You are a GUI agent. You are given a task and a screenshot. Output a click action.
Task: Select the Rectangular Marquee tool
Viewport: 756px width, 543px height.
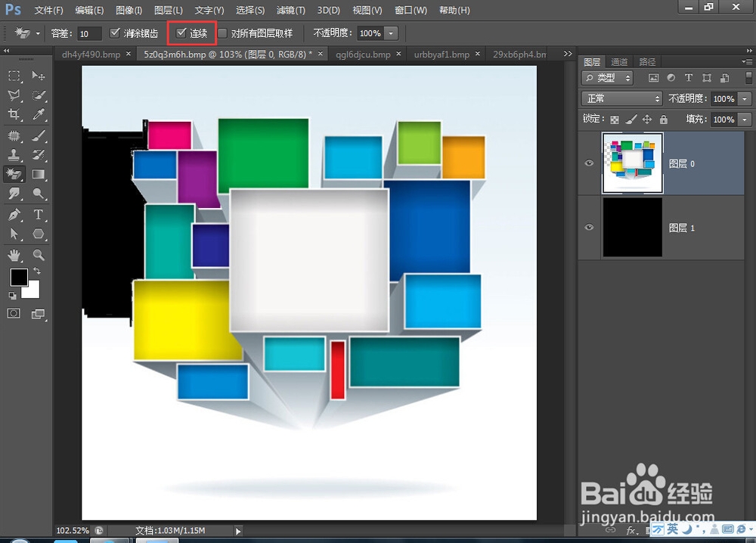[x=14, y=76]
